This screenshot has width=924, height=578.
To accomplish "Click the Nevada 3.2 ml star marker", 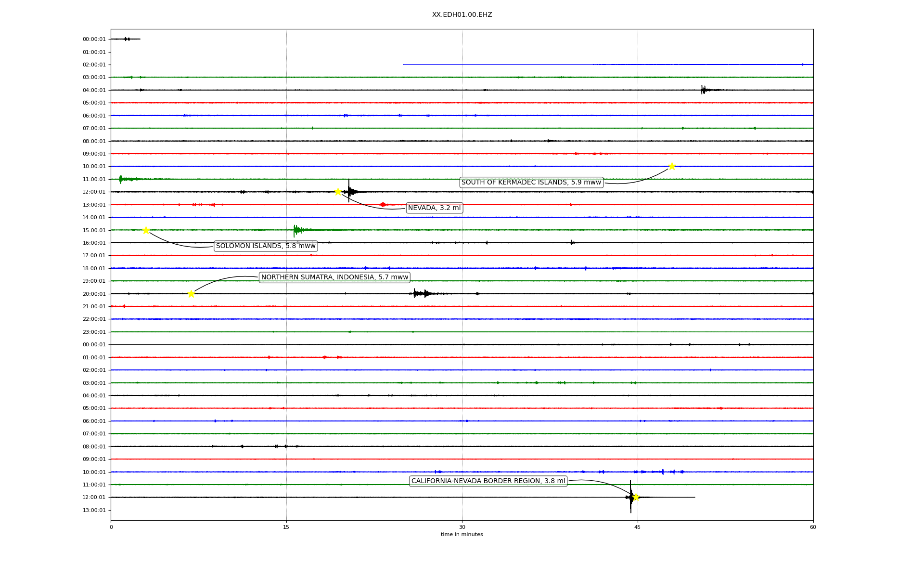I will pos(338,192).
